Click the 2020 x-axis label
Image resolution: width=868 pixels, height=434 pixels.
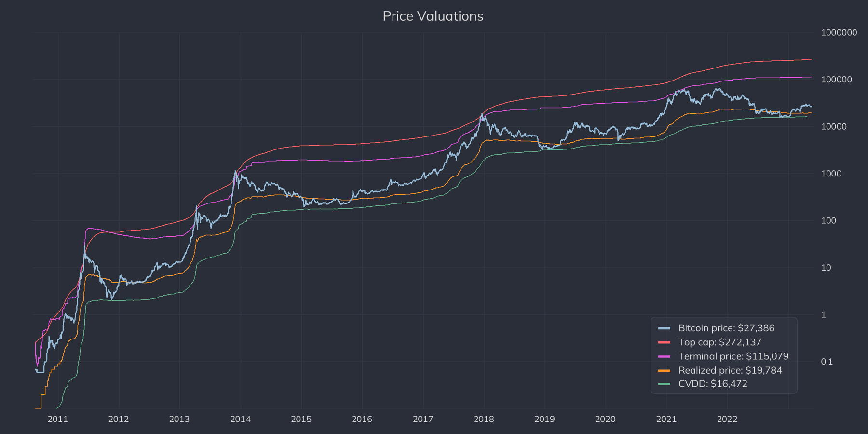coord(605,419)
